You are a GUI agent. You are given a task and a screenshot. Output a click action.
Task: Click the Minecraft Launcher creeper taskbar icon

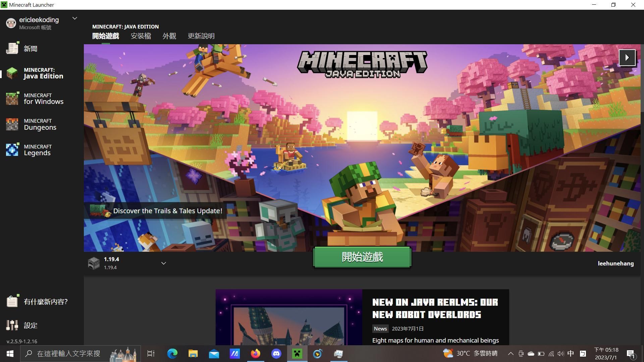(x=297, y=354)
